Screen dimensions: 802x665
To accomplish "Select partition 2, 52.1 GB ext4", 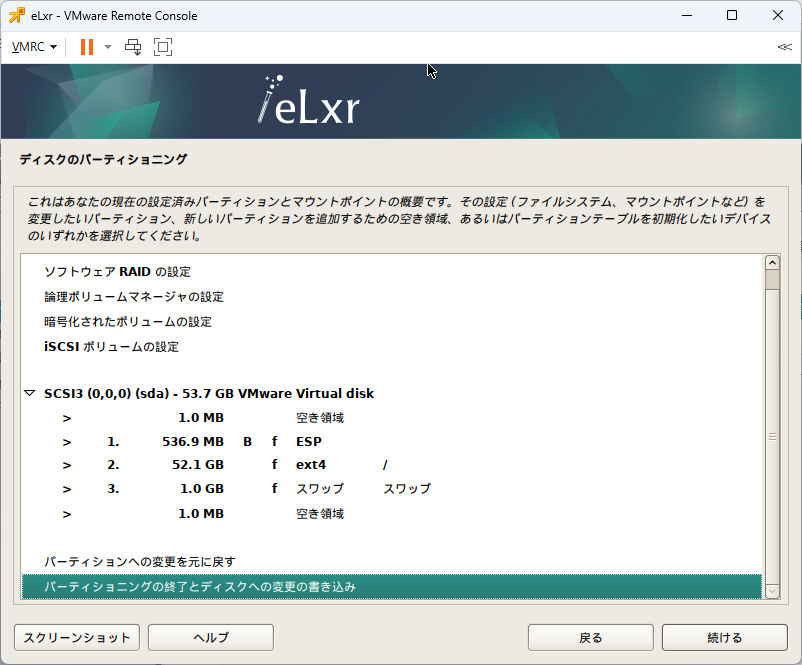I will pyautogui.click(x=392, y=465).
